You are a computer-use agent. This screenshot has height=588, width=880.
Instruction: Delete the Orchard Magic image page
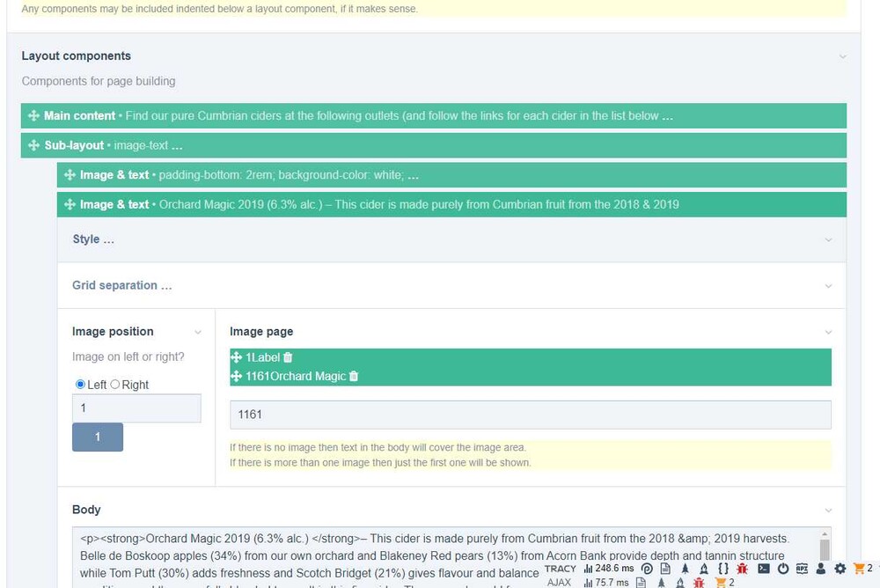(x=354, y=376)
